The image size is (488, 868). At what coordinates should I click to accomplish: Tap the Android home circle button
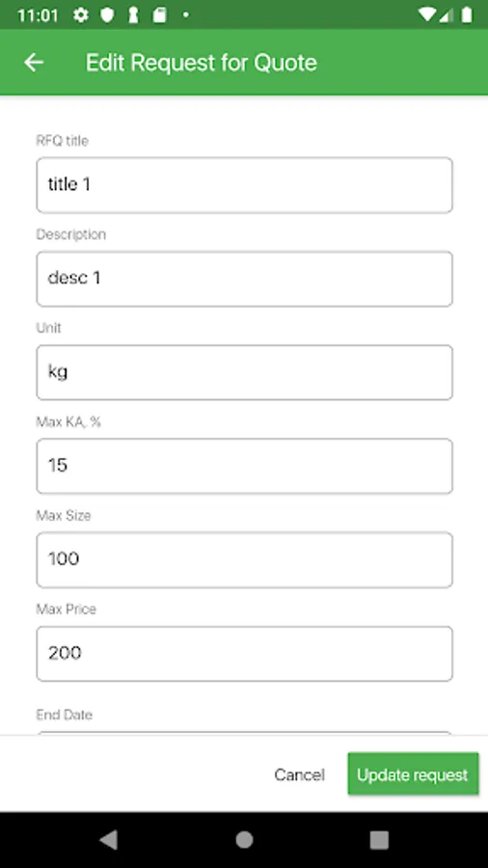244,840
